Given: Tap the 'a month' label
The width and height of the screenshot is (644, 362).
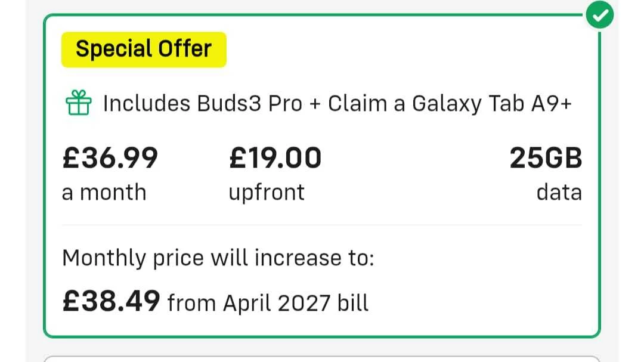Looking at the screenshot, I should (x=104, y=193).
